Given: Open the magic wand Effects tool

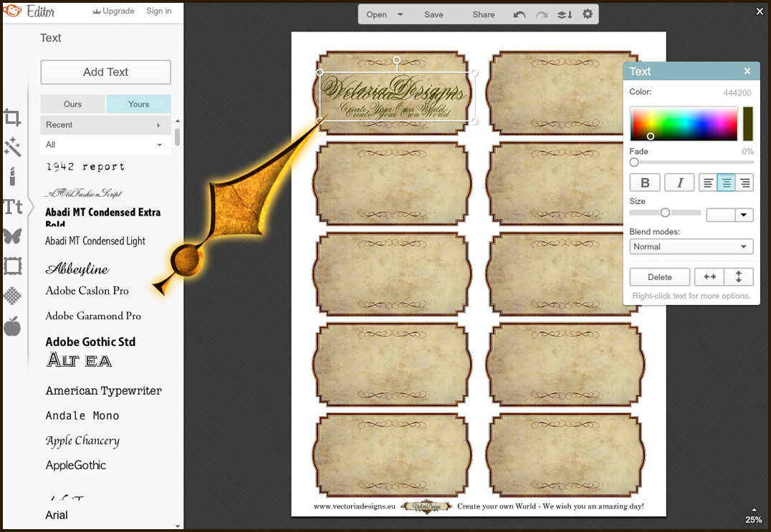Looking at the screenshot, I should tap(12, 147).
